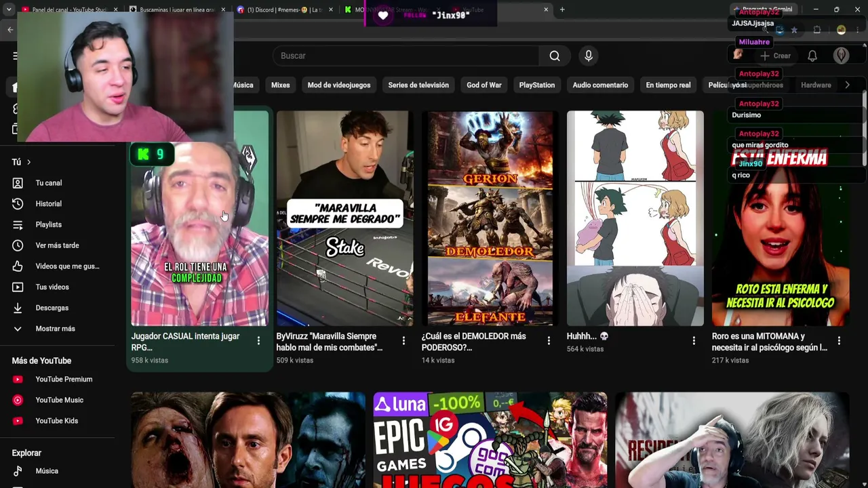Switch to the Buscaminas browser tab
Screen dimensions: 868x488
click(176, 9)
